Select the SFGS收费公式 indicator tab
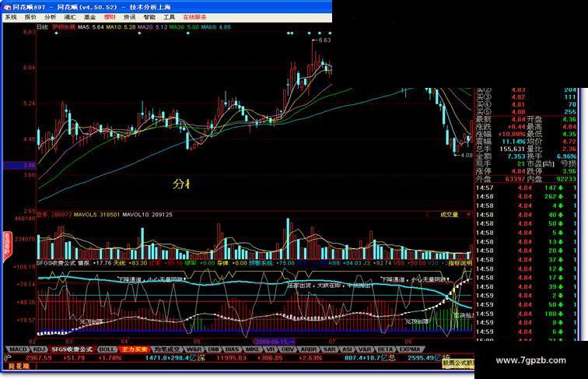The height and width of the screenshot is (379, 588). point(72,349)
